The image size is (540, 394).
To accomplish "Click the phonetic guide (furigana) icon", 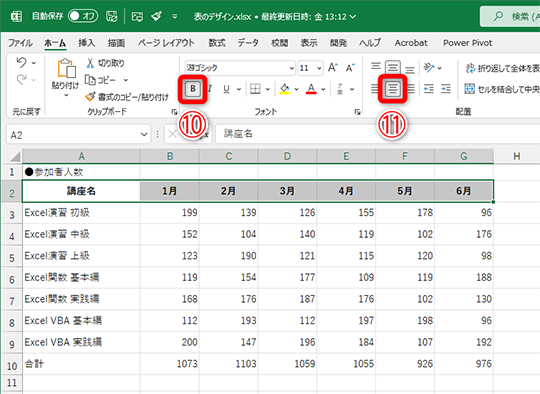I will (x=340, y=89).
